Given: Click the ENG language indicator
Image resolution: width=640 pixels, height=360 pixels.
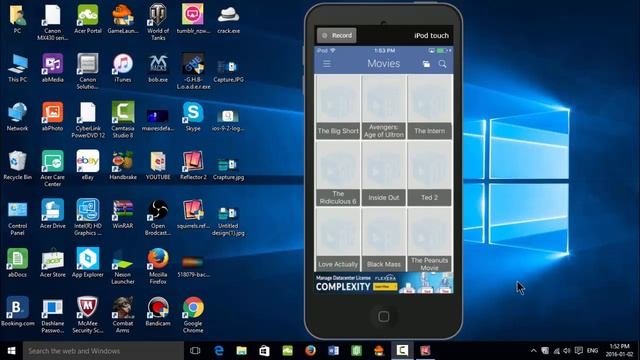Looking at the screenshot, I should pos(592,351).
